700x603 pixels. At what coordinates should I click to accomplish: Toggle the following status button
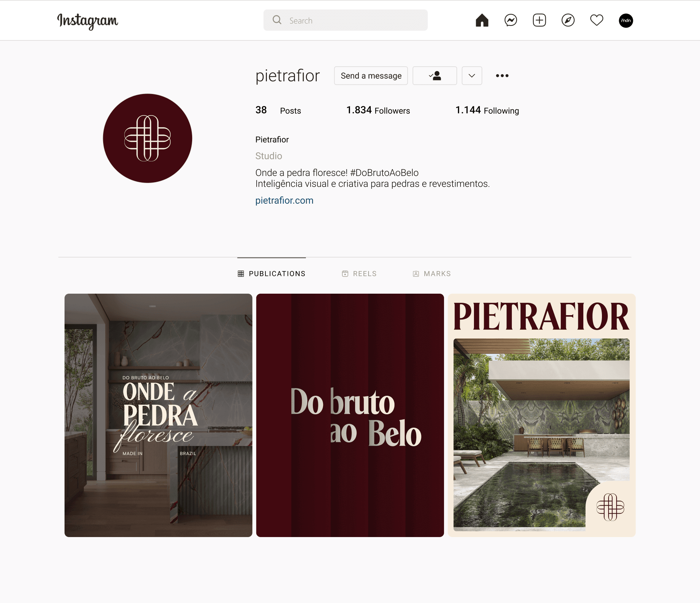click(435, 76)
